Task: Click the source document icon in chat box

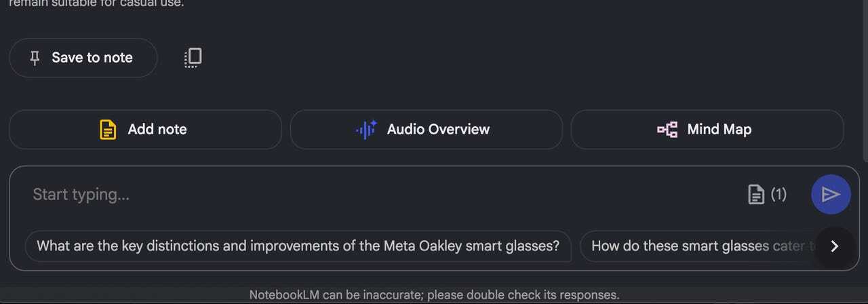Action: click(756, 195)
